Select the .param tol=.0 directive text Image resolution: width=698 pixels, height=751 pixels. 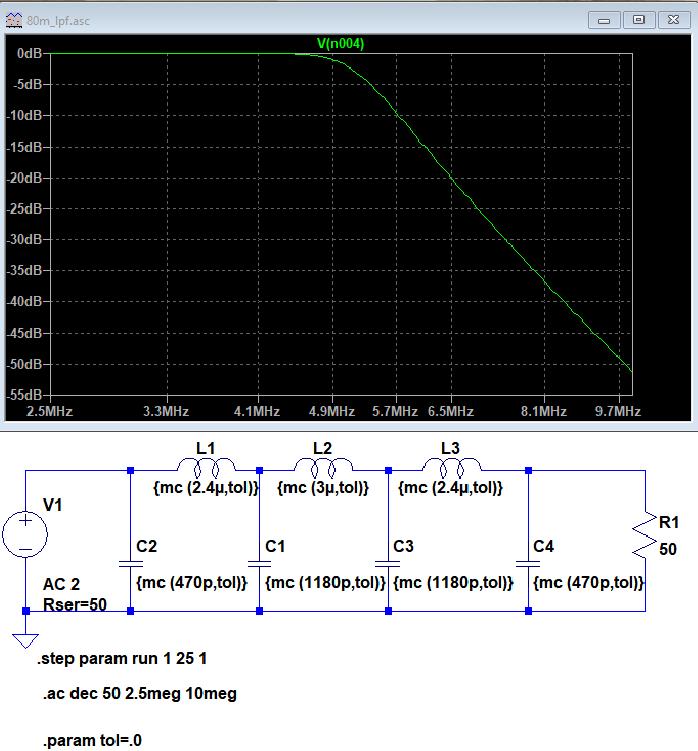pos(92,741)
